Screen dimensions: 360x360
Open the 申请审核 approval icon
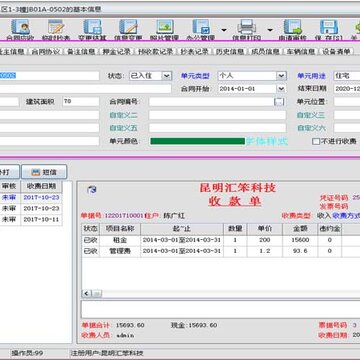(292, 30)
